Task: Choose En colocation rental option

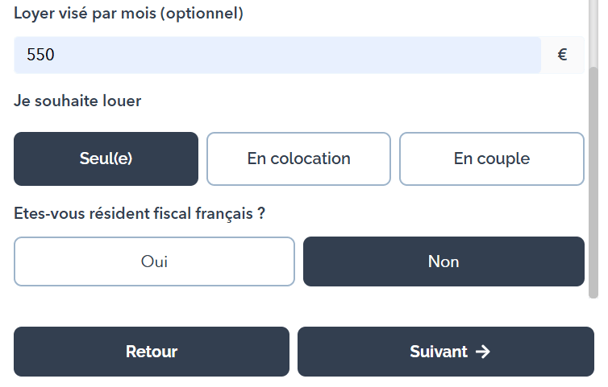Action: pyautogui.click(x=299, y=159)
